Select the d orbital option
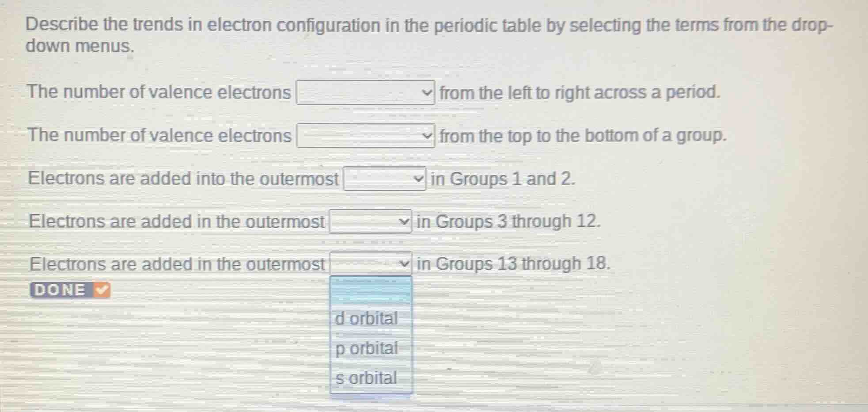 pyautogui.click(x=367, y=319)
